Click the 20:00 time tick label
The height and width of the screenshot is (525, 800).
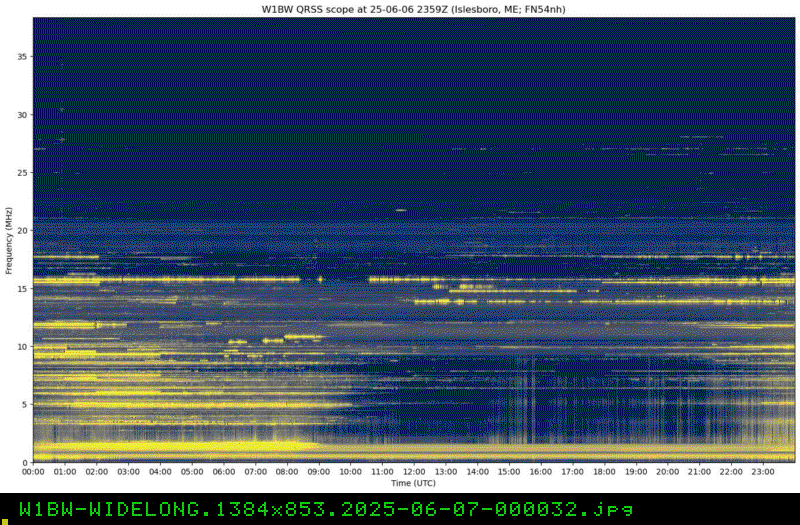click(x=668, y=472)
